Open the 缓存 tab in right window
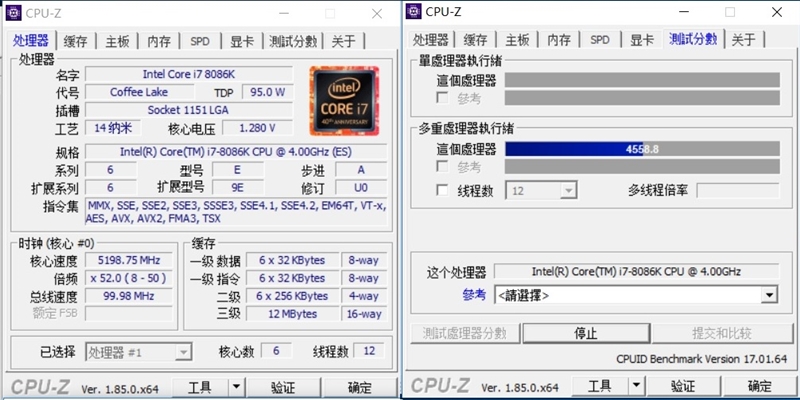Viewport: 800px width, 400px height. click(476, 40)
